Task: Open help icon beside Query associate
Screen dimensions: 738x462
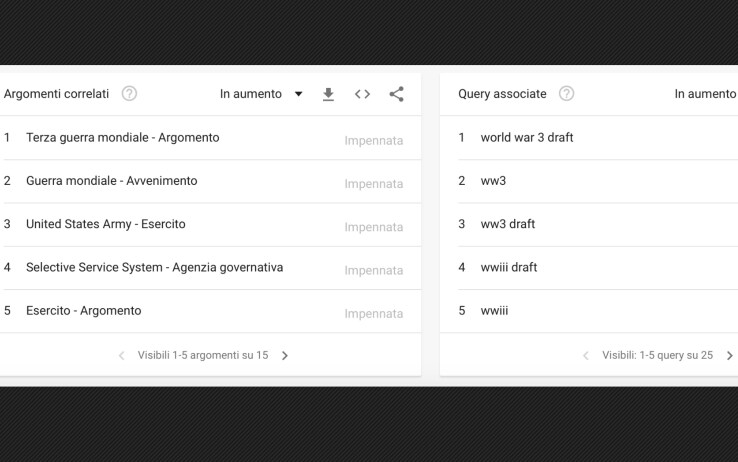Action: [x=566, y=94]
